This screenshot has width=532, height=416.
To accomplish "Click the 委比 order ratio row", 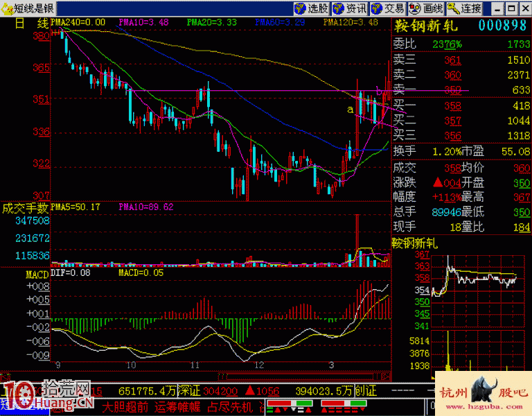I will (x=461, y=44).
